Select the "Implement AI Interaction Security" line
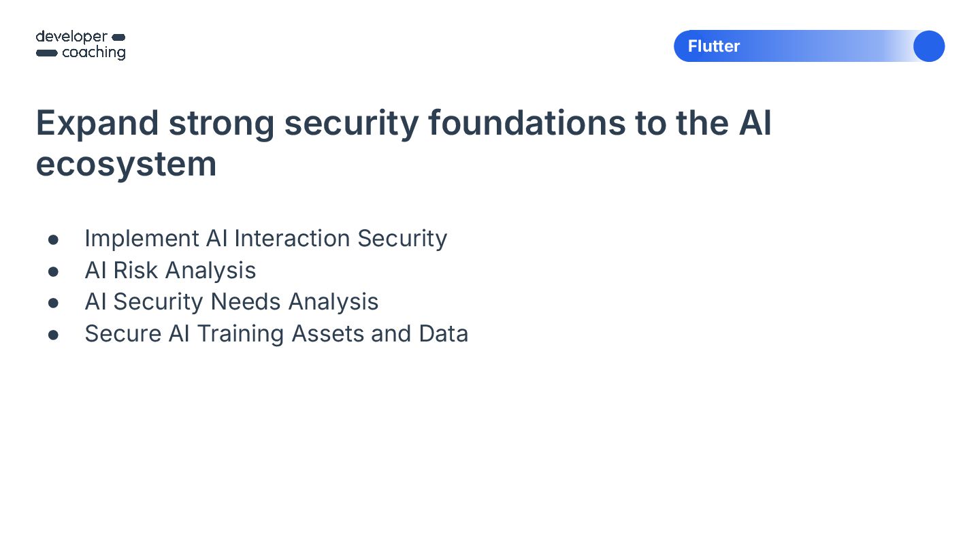This screenshot has width=980, height=551. tap(266, 239)
